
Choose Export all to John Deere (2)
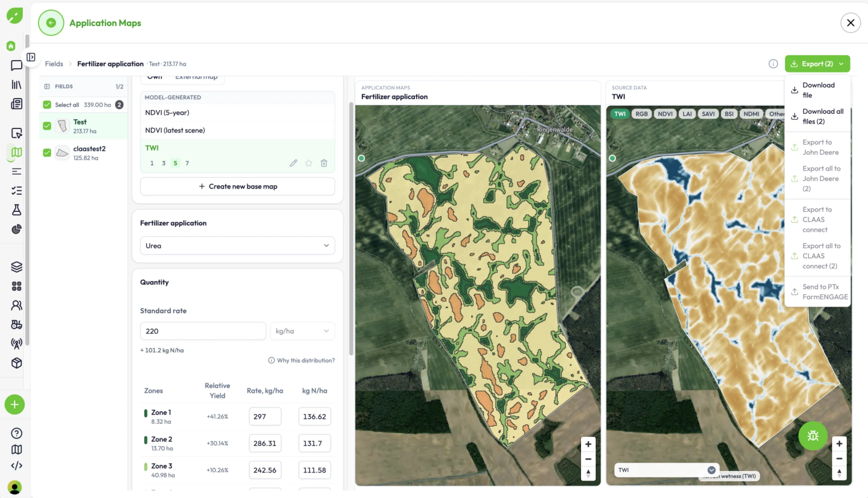click(x=817, y=179)
